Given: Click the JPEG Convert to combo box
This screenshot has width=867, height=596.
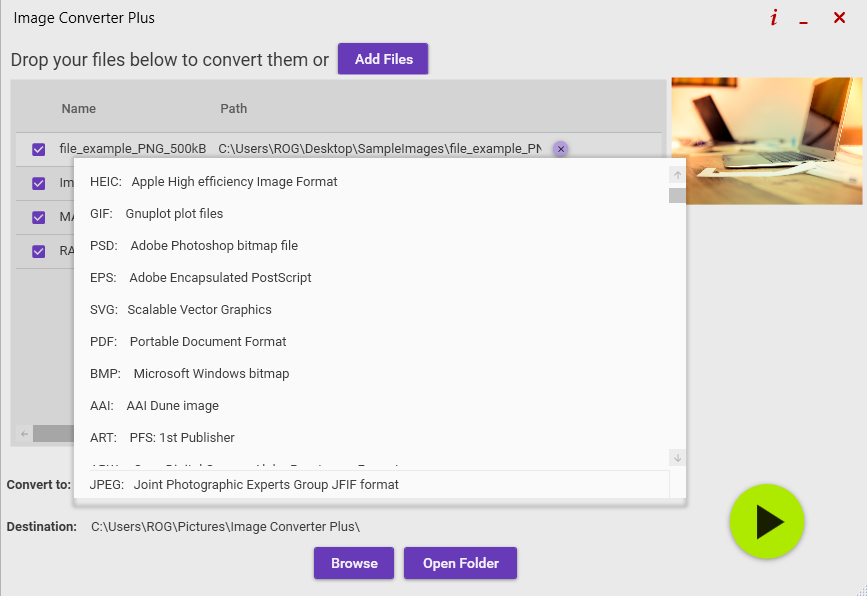Looking at the screenshot, I should (379, 485).
